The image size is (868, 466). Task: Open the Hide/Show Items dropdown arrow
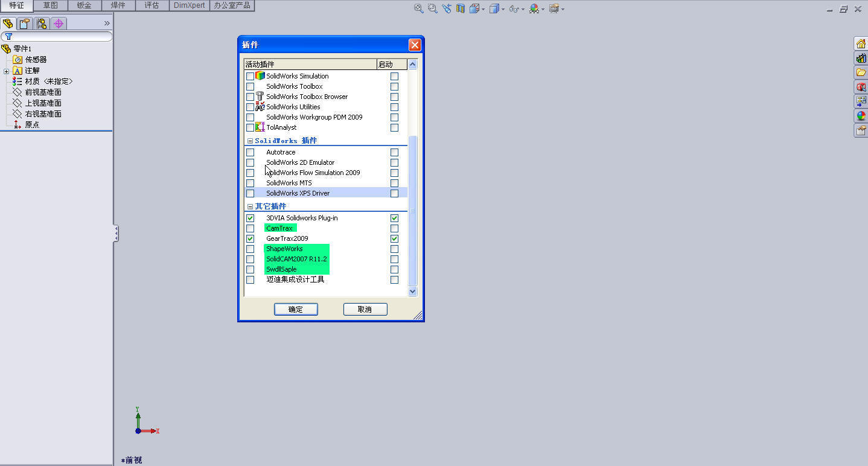[523, 9]
